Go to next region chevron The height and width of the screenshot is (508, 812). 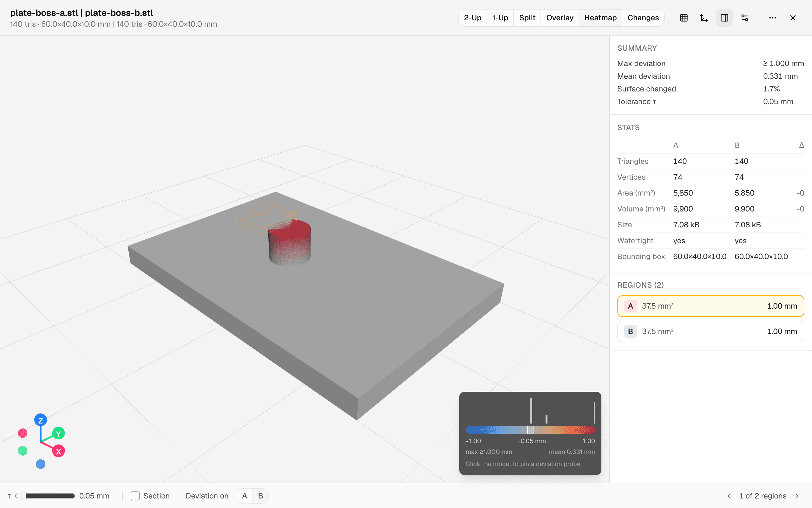click(797, 496)
